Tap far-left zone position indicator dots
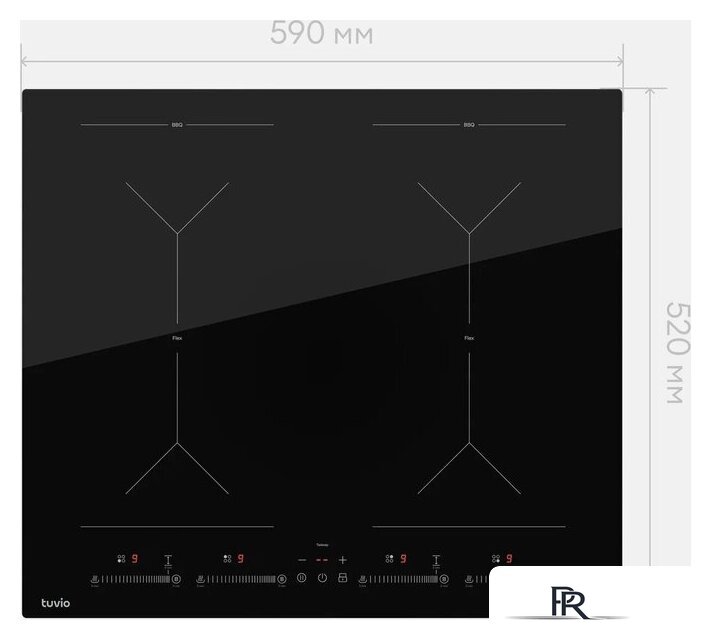Viewport: 711px width, 640px height. [121, 559]
